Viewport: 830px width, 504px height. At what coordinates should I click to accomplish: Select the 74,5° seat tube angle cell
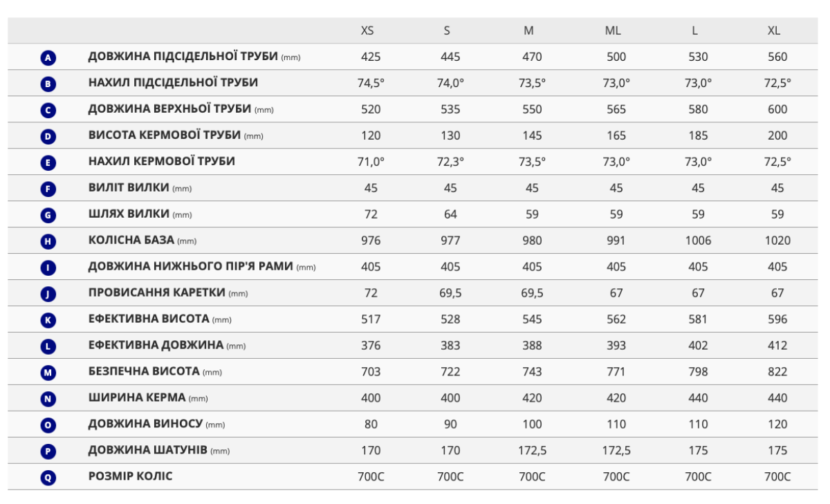pyautogui.click(x=371, y=83)
